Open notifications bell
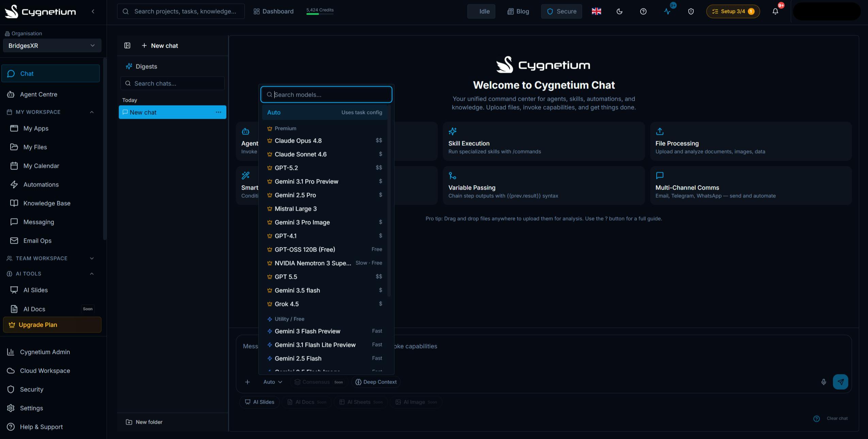 [775, 12]
